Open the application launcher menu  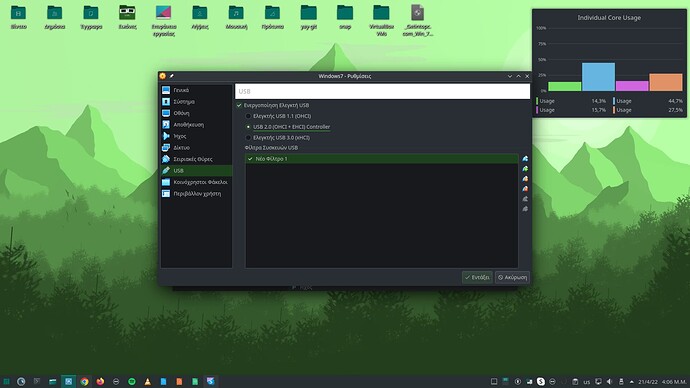coord(6,381)
